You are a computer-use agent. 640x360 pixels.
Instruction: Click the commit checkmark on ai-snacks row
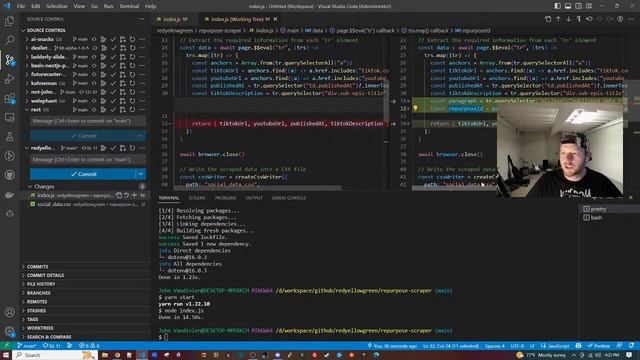[x=113, y=39]
